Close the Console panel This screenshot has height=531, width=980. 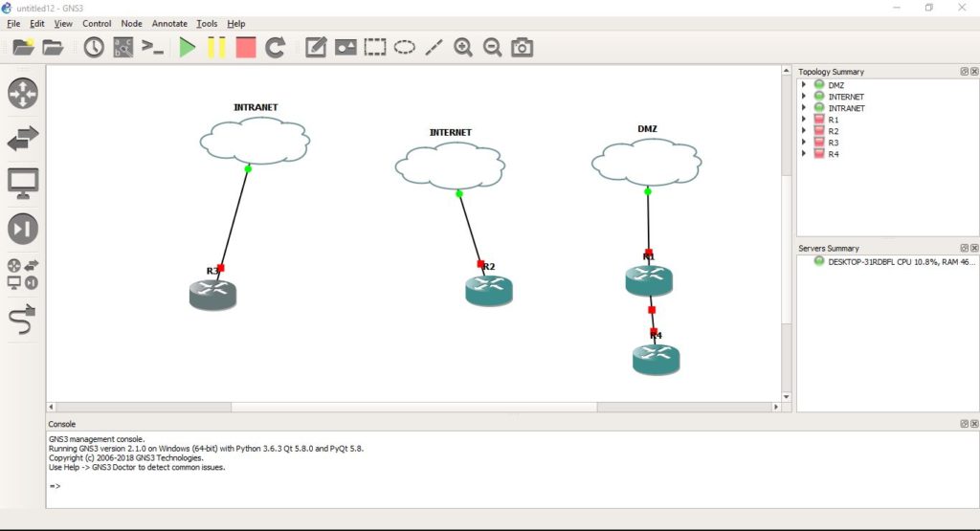coord(974,424)
